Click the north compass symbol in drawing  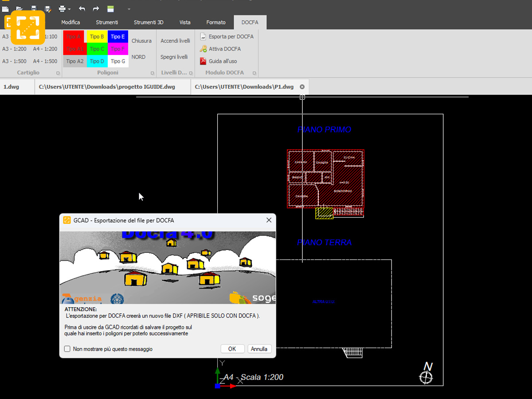(x=426, y=377)
